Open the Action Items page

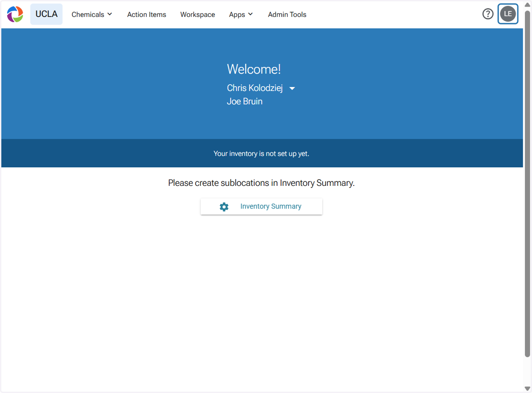(x=147, y=14)
